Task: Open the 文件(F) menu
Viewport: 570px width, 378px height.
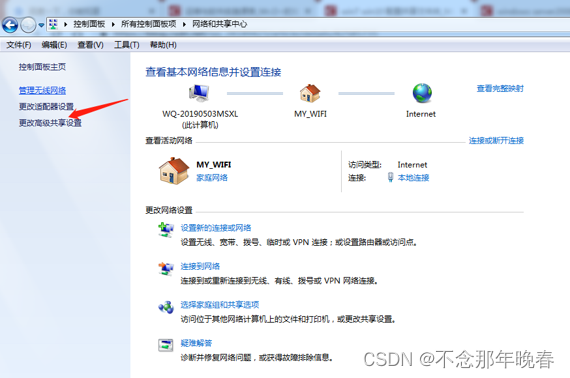Action: click(19, 45)
